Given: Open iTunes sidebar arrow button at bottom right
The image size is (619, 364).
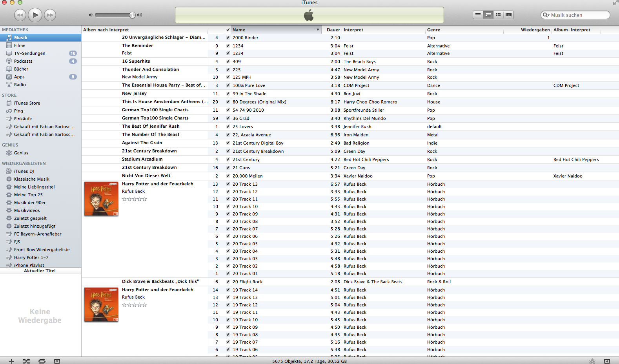Looking at the screenshot, I should (x=607, y=361).
